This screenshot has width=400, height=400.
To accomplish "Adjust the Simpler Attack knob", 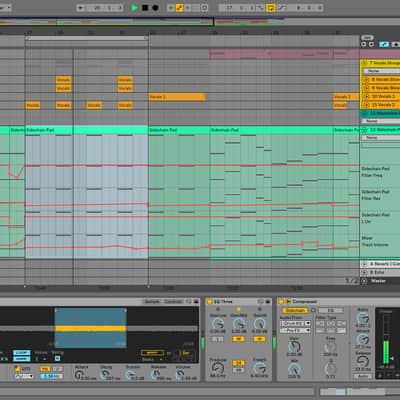I will click(x=79, y=375).
